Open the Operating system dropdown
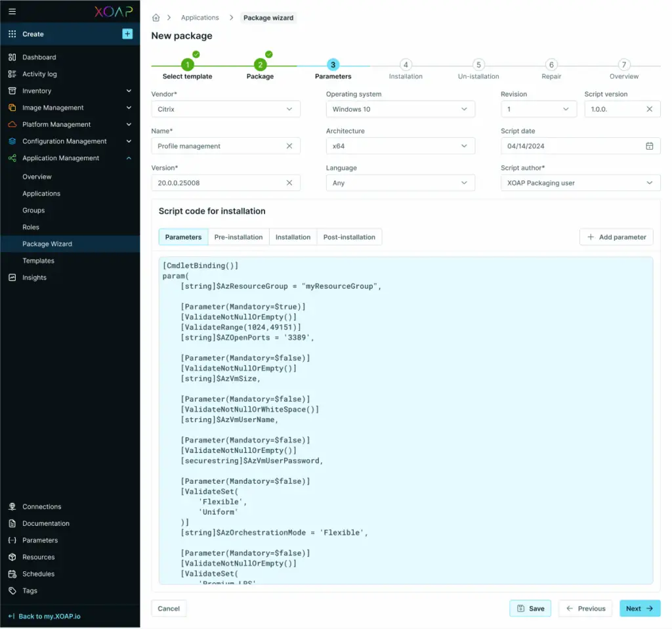This screenshot has height=629, width=672. point(400,109)
